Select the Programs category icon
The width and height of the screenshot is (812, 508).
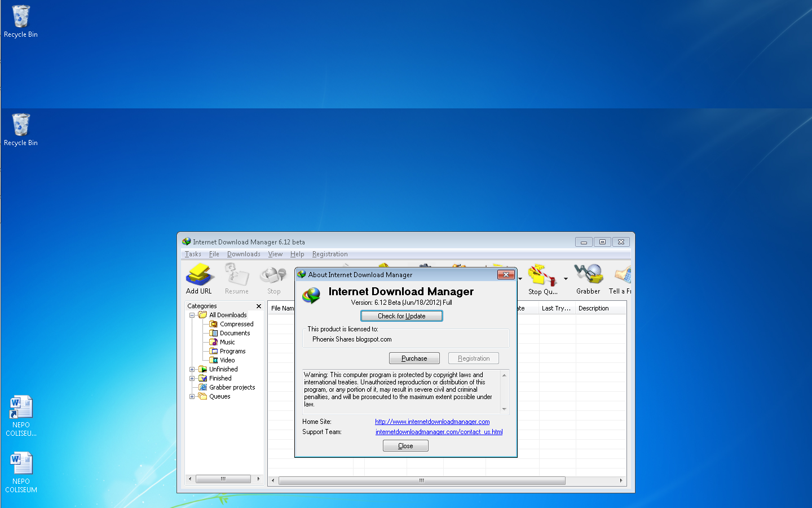coord(214,351)
